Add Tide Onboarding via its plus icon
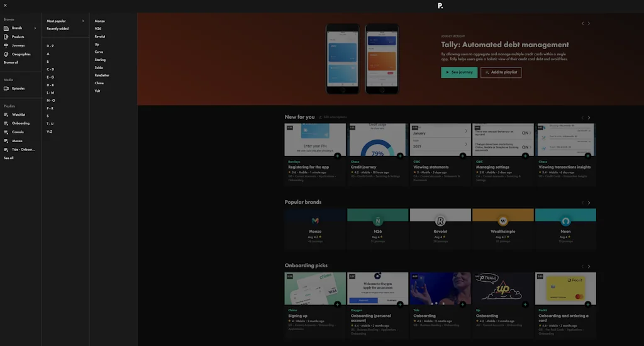644x346 pixels. [462, 304]
